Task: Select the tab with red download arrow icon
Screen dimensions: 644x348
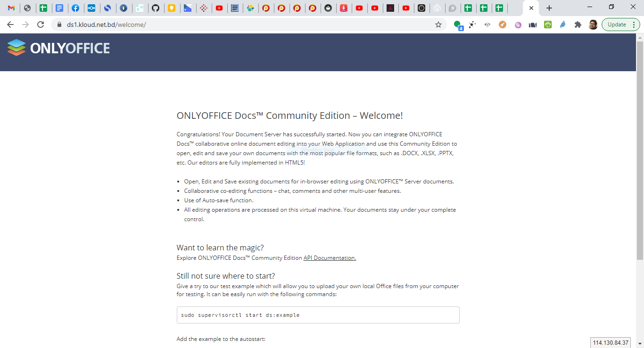Action: (344, 8)
